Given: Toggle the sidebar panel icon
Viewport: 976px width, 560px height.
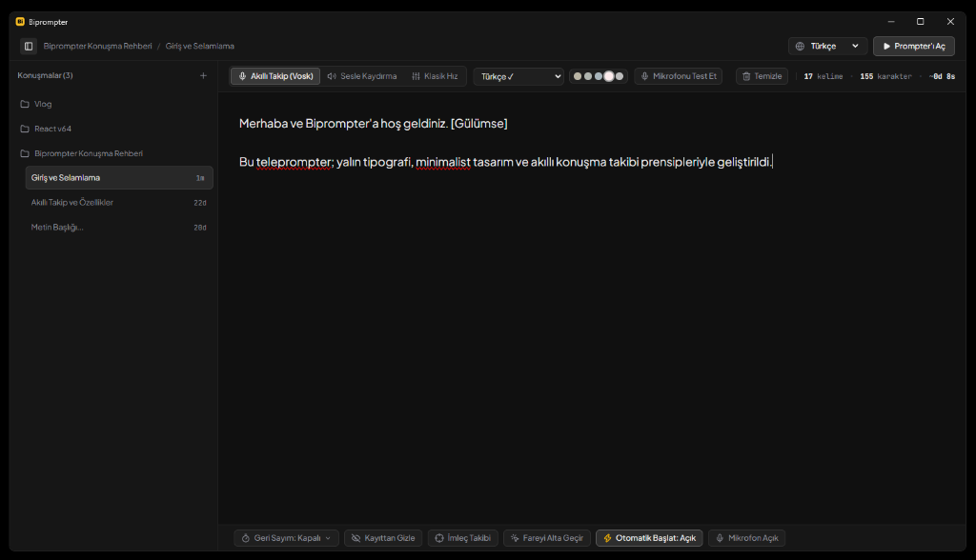Looking at the screenshot, I should [x=28, y=46].
